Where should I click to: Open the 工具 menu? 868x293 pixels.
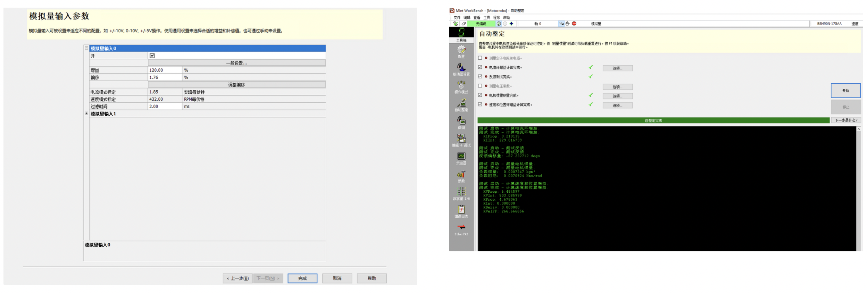487,17
